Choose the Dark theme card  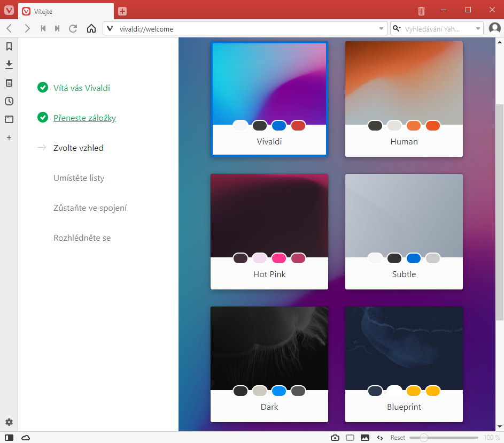[x=269, y=364]
